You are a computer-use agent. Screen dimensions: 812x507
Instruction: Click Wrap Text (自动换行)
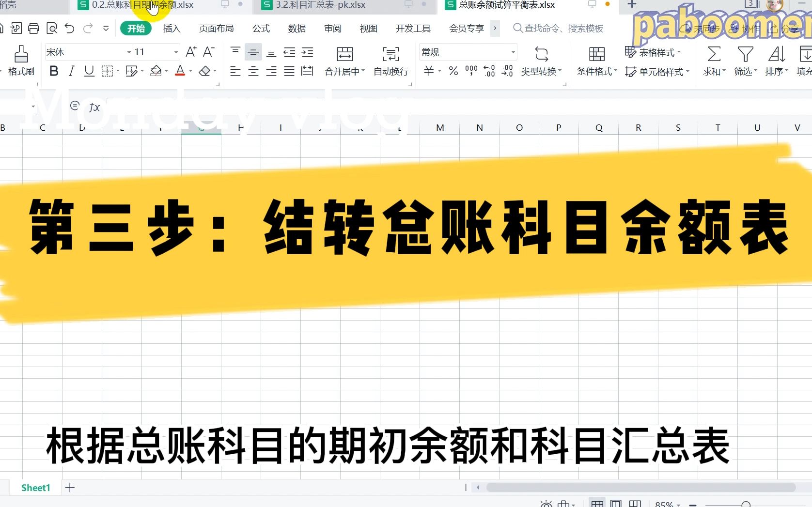[x=391, y=61]
